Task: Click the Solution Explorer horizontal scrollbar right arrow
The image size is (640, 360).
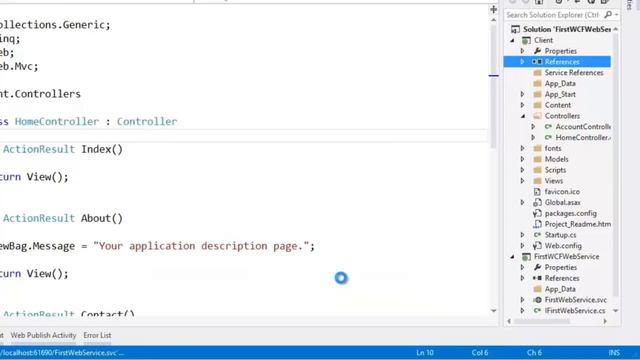Action: (x=605, y=321)
